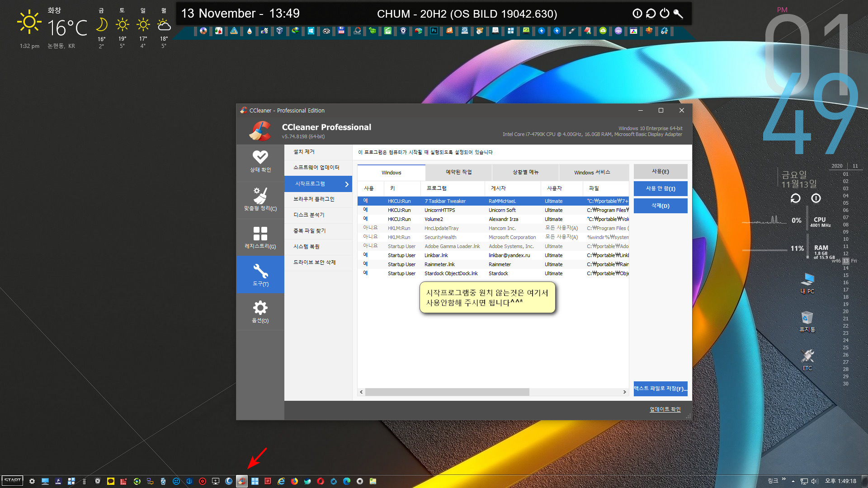This screenshot has width=868, height=488.
Task: Switch to the 상황별 메뉴 tab
Action: click(525, 172)
